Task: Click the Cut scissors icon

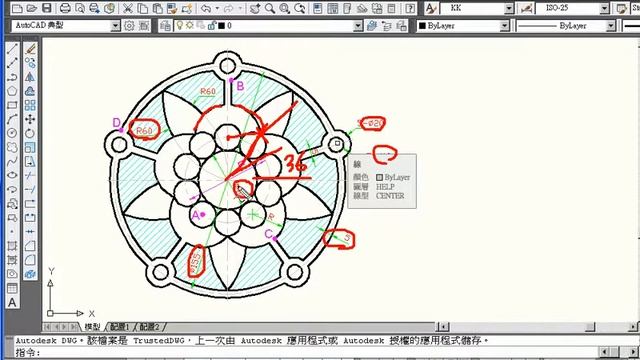Action: (128, 8)
